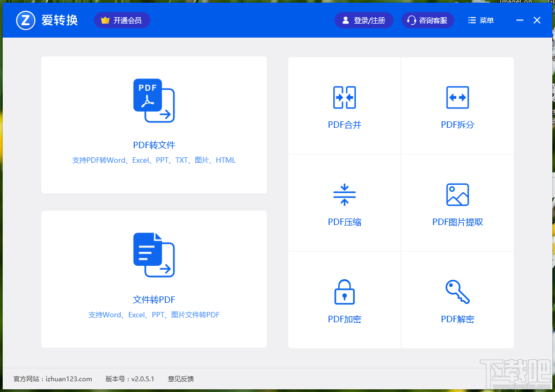This screenshot has width=555, height=392.
Task: Select the PDF拆分 split icon
Action: coord(457,98)
